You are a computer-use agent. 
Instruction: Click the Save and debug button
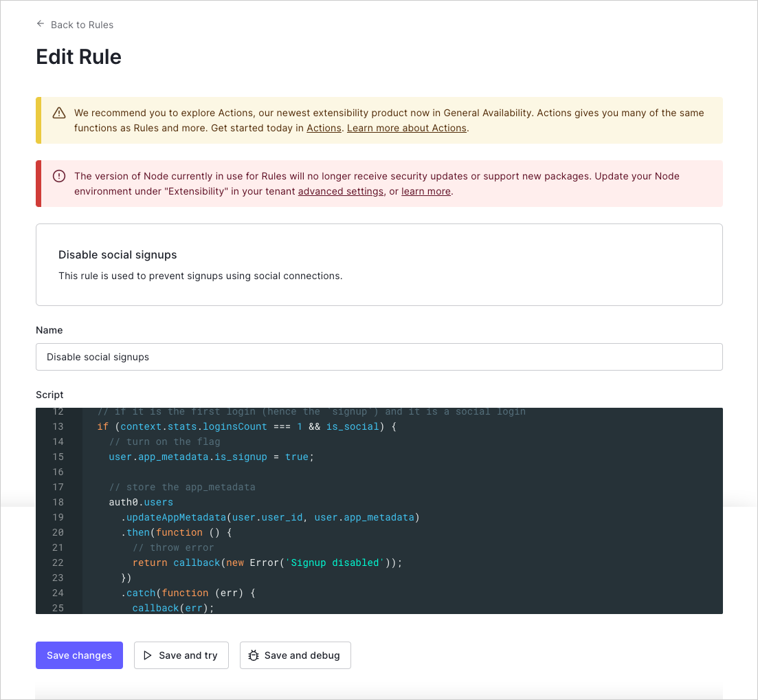295,655
